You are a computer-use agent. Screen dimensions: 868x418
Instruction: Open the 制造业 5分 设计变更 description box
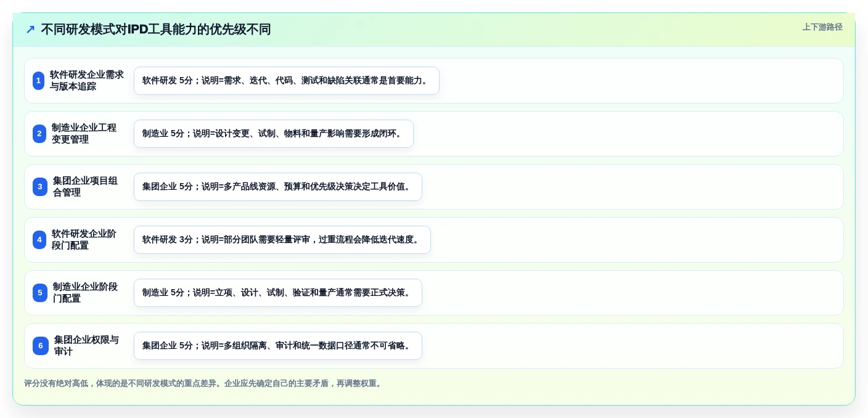point(274,134)
